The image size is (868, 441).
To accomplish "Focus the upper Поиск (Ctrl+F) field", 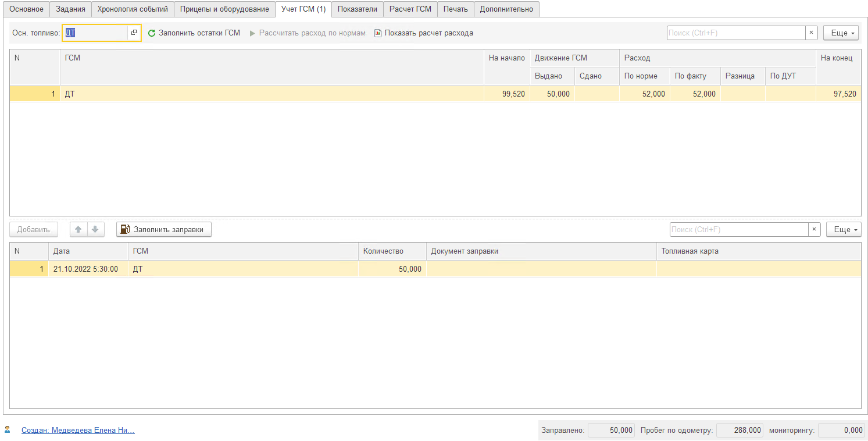I will point(735,33).
